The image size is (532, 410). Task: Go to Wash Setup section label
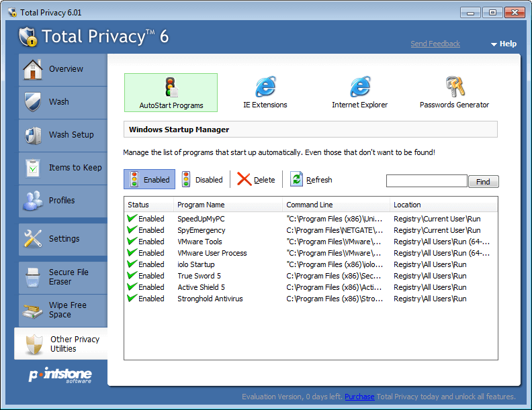pyautogui.click(x=71, y=134)
